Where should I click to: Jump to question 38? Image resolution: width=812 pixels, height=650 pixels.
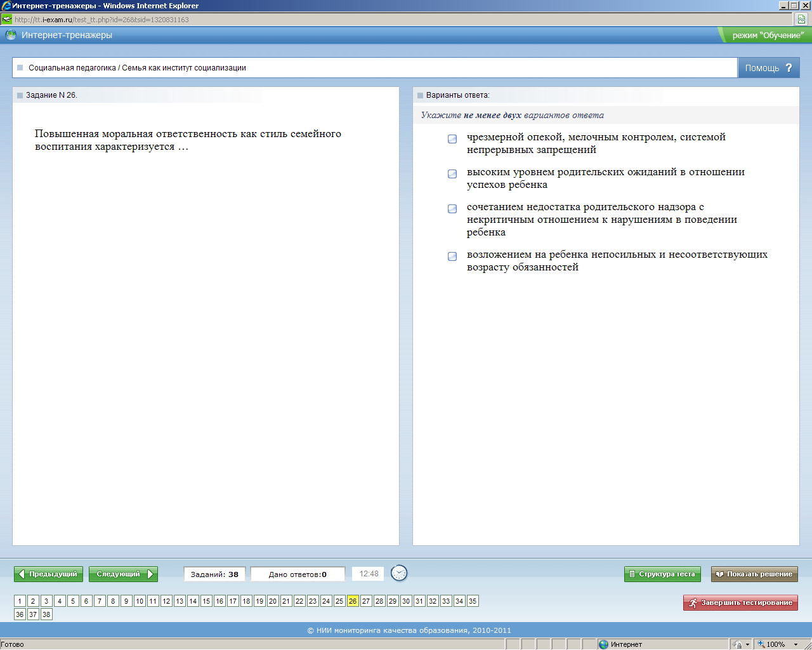coord(46,614)
